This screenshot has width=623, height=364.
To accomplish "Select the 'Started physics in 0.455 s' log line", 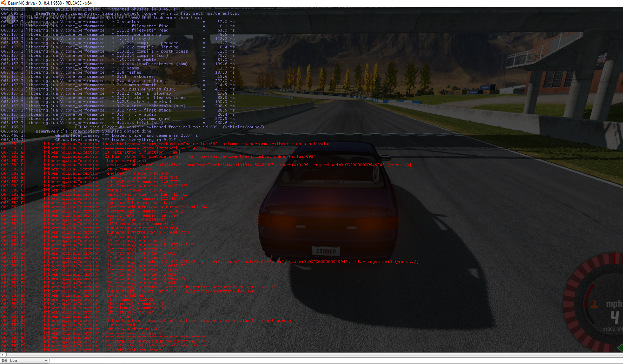I will (x=139, y=9).
